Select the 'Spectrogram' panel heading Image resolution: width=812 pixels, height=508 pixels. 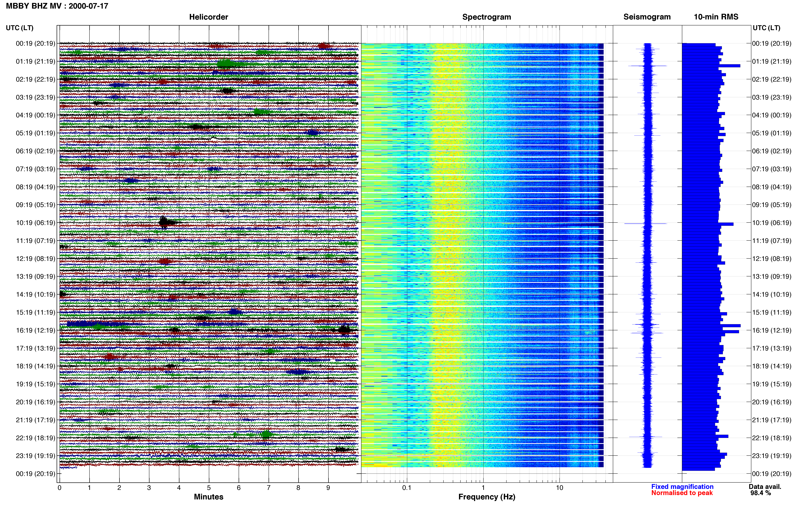[487, 17]
